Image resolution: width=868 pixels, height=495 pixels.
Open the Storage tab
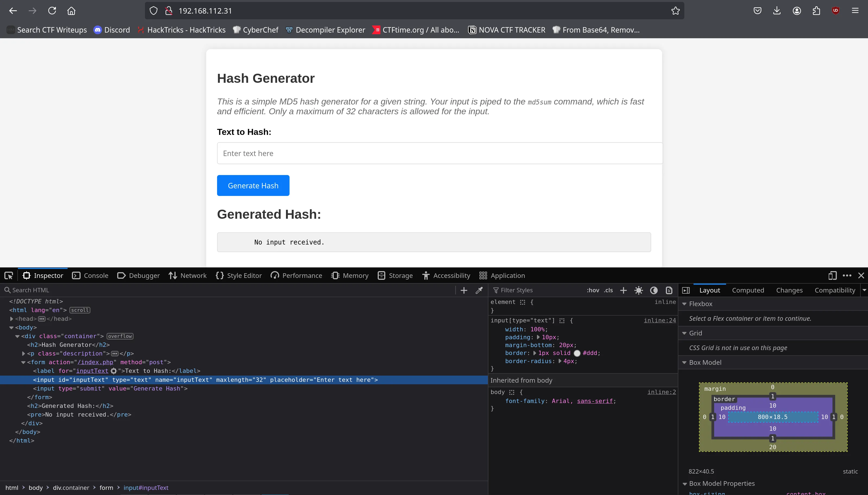coord(395,275)
